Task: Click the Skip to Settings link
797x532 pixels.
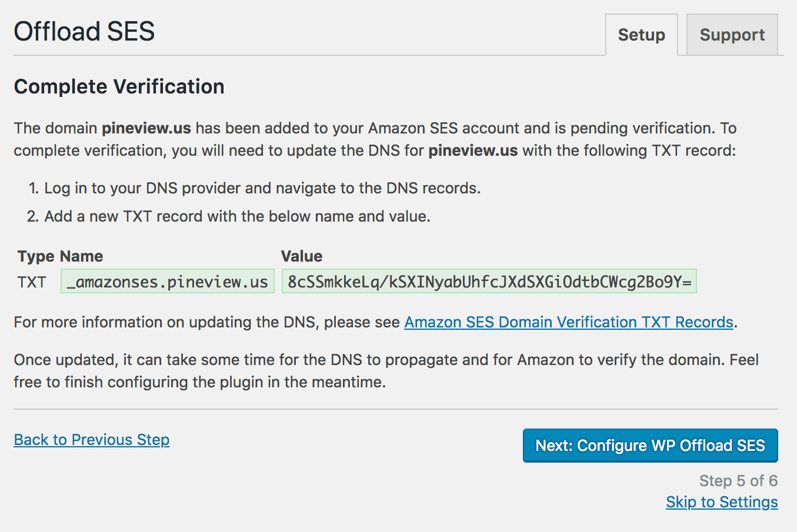Action: pos(722,502)
